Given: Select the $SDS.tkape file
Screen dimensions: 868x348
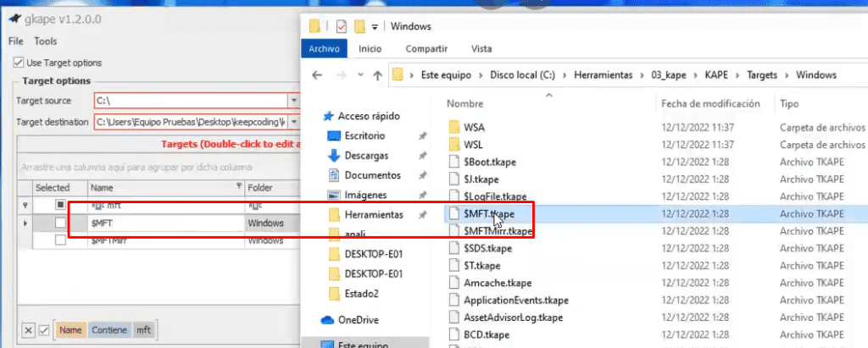Looking at the screenshot, I should click(487, 248).
